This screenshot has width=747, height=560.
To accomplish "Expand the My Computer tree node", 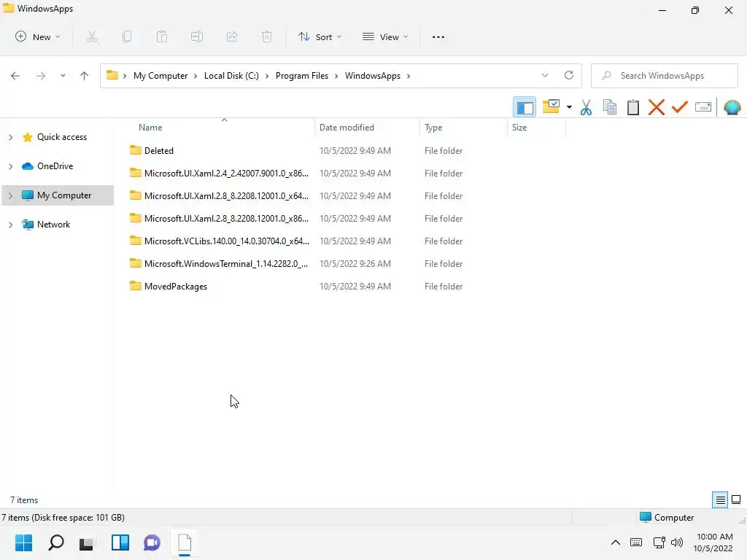I will [10, 195].
